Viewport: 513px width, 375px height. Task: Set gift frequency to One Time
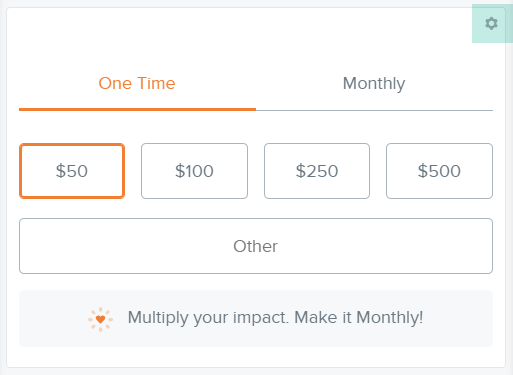click(x=137, y=83)
